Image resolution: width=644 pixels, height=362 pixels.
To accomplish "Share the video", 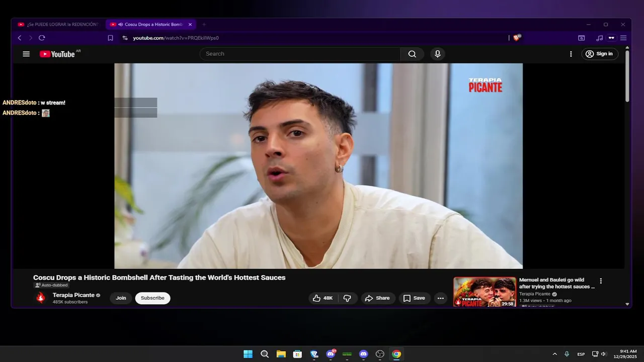I will pyautogui.click(x=378, y=298).
